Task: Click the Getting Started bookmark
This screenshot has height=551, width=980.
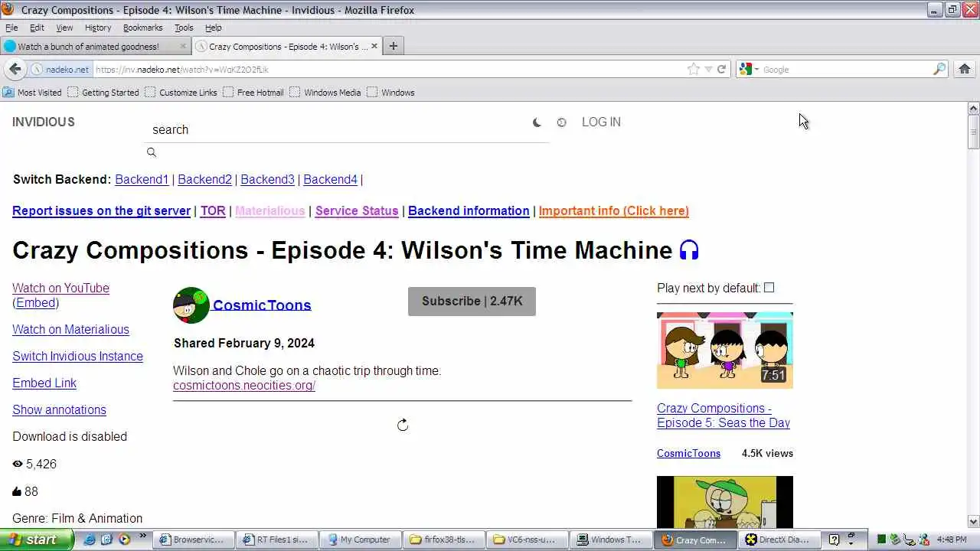Action: 103,93
